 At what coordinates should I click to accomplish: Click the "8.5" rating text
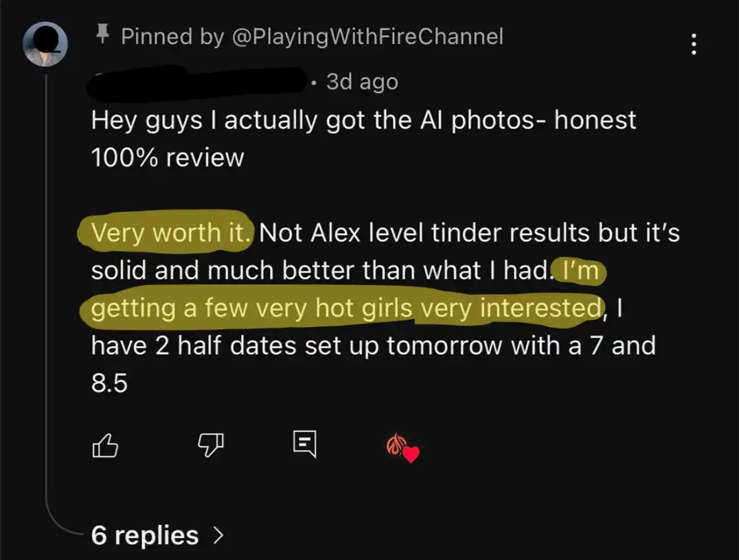point(110,383)
